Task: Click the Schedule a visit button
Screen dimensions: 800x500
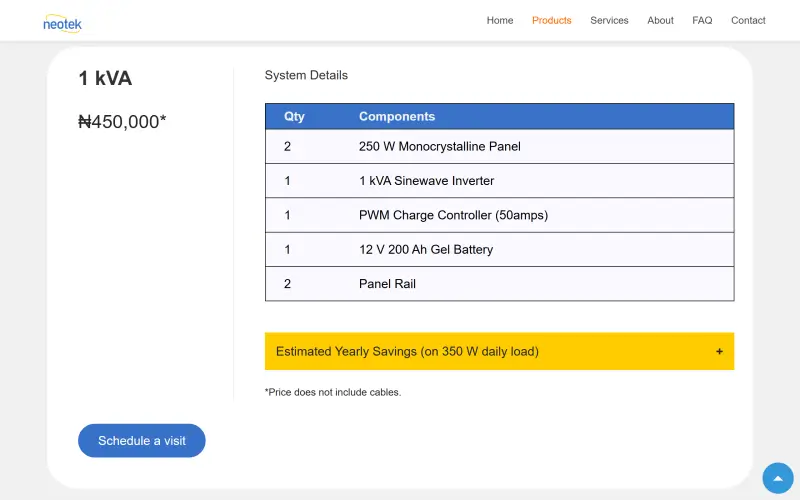Action: (x=141, y=440)
